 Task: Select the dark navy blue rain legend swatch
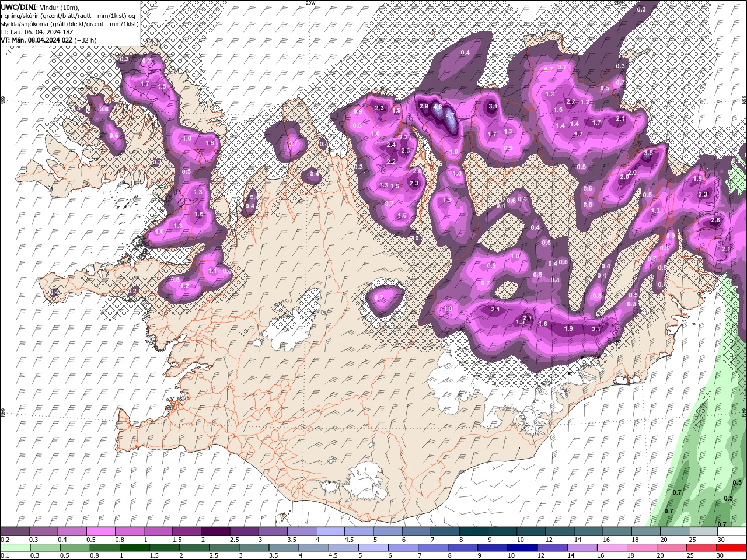(523, 548)
